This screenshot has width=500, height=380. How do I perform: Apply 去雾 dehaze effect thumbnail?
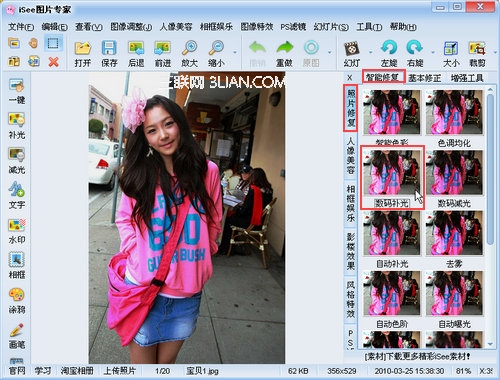tap(454, 233)
